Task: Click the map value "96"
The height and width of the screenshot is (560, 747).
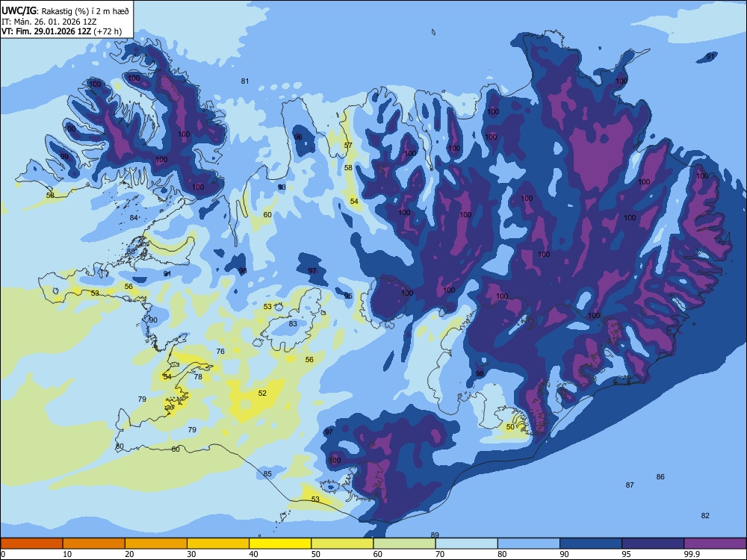Action: [298, 137]
